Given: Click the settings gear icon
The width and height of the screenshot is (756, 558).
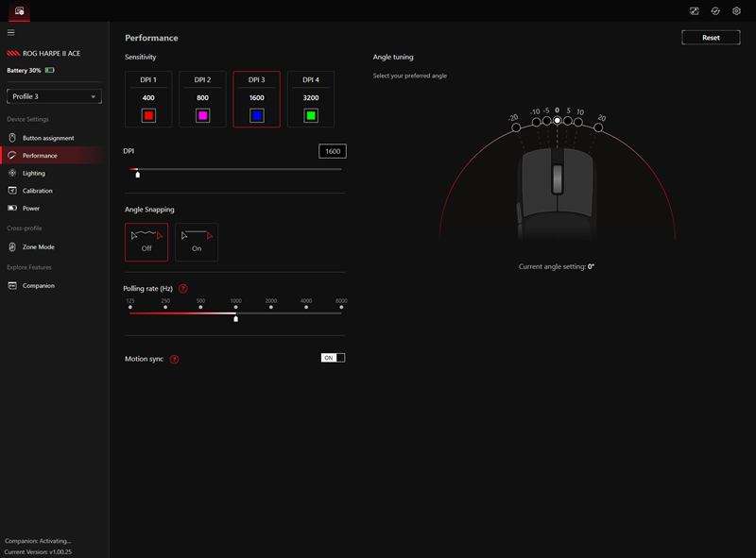Looking at the screenshot, I should click(736, 11).
